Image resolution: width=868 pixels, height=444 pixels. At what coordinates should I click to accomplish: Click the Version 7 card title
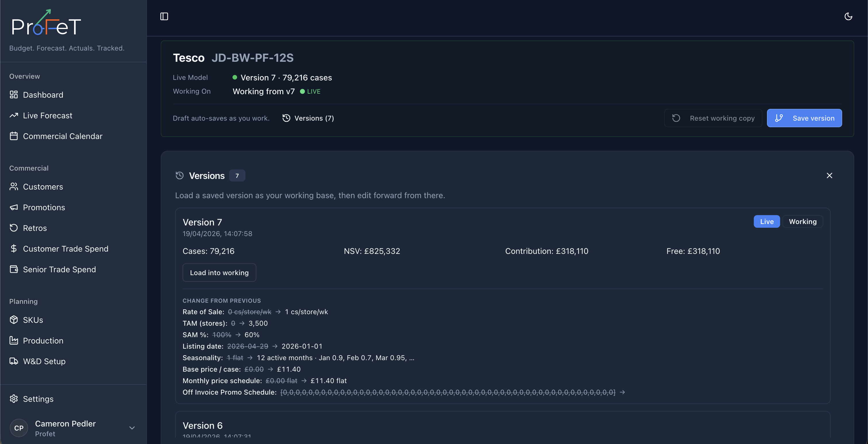pyautogui.click(x=202, y=222)
